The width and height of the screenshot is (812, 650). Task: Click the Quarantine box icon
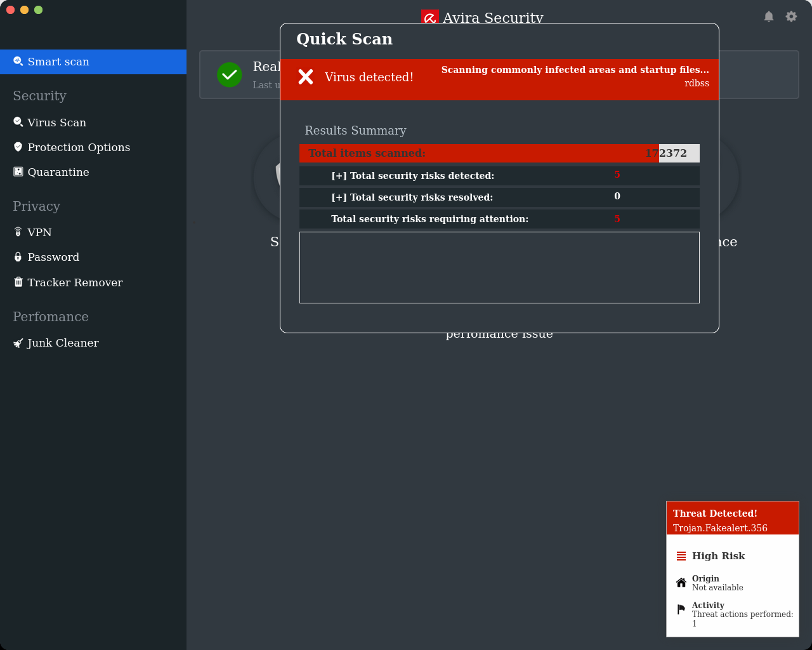18,171
